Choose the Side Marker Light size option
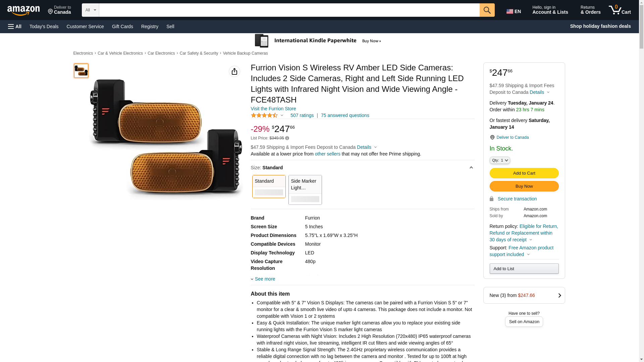Screen dimensions: 644x362 (305, 190)
